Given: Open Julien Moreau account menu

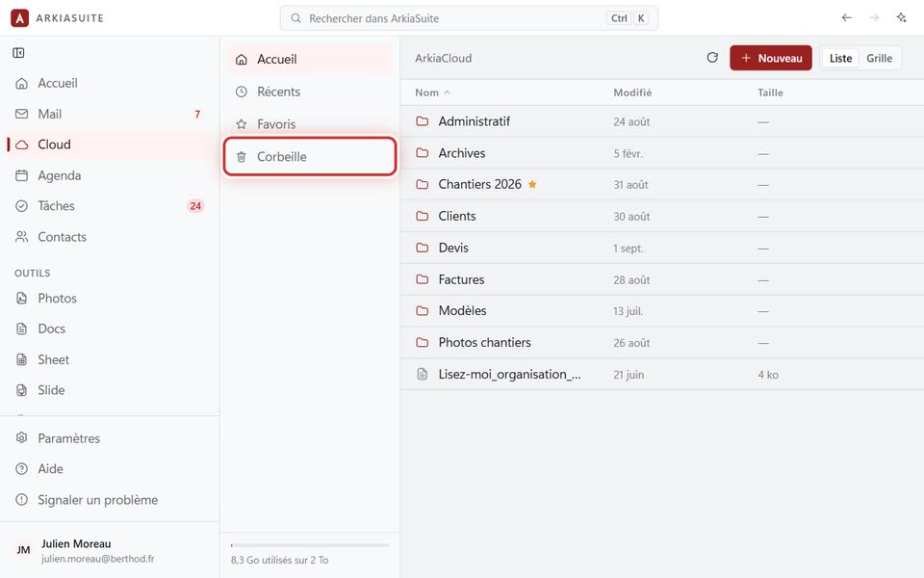Looking at the screenshot, I should (110, 550).
